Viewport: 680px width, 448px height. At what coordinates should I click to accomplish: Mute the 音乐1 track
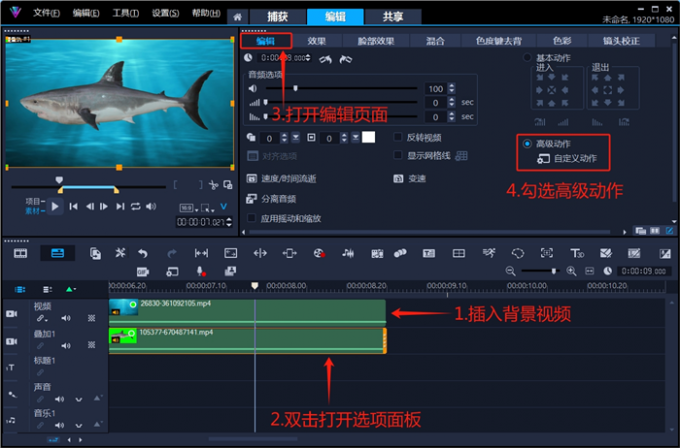(59, 425)
